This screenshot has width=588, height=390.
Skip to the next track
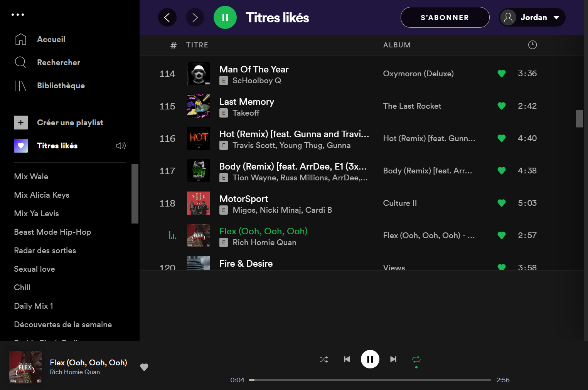[x=393, y=359]
